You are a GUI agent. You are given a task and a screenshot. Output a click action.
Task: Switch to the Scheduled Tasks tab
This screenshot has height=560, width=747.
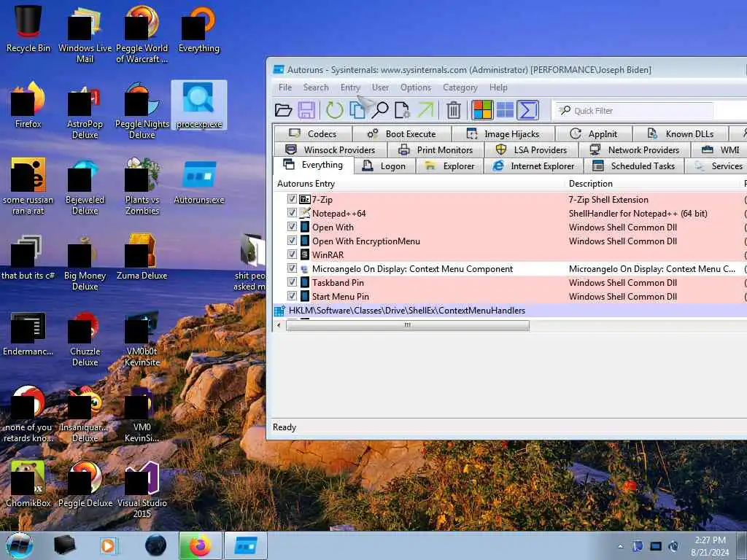[634, 166]
